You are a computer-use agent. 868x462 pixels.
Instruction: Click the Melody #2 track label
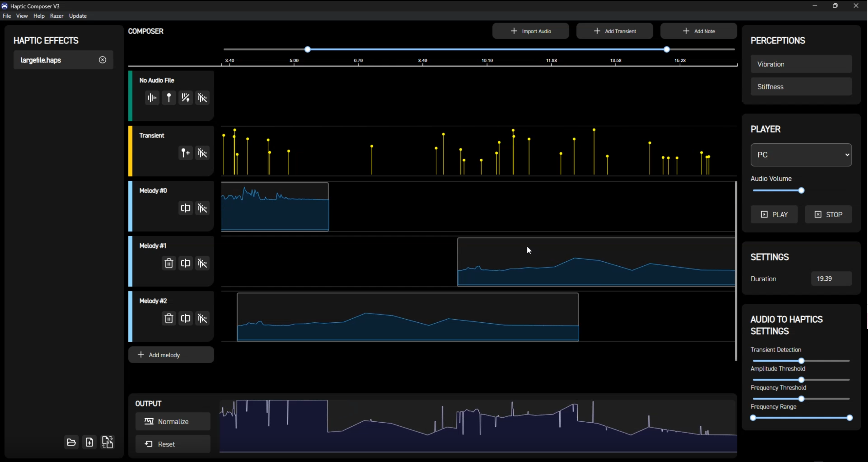pos(153,301)
